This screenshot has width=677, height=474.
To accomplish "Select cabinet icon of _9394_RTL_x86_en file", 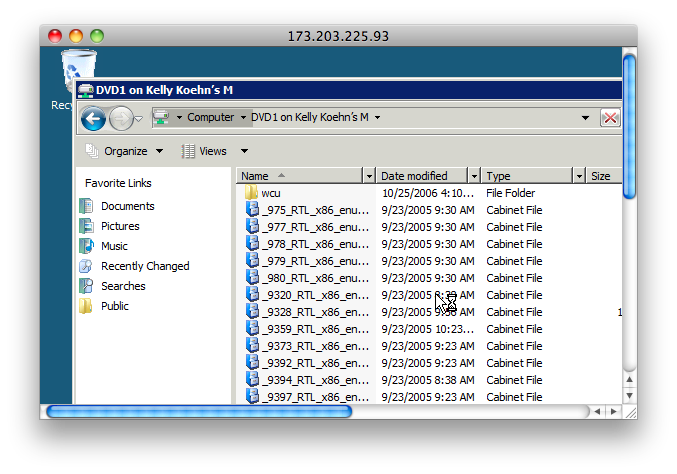I will (252, 379).
